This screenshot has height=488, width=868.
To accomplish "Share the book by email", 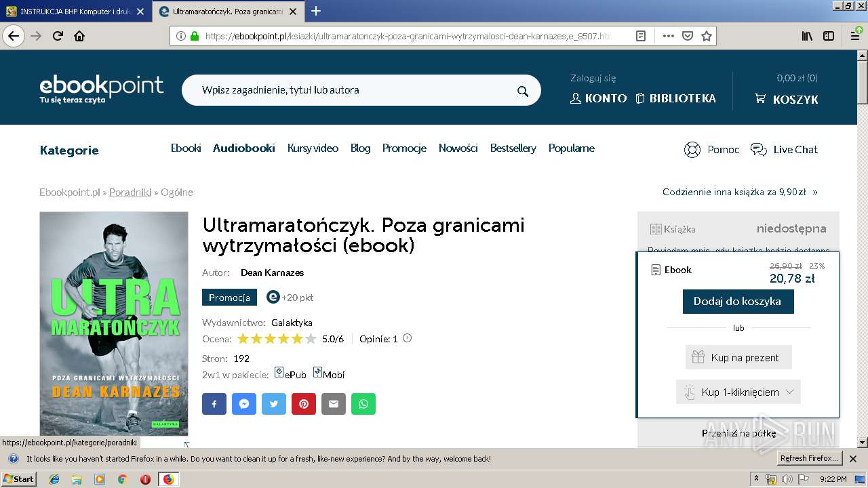I will [x=334, y=404].
